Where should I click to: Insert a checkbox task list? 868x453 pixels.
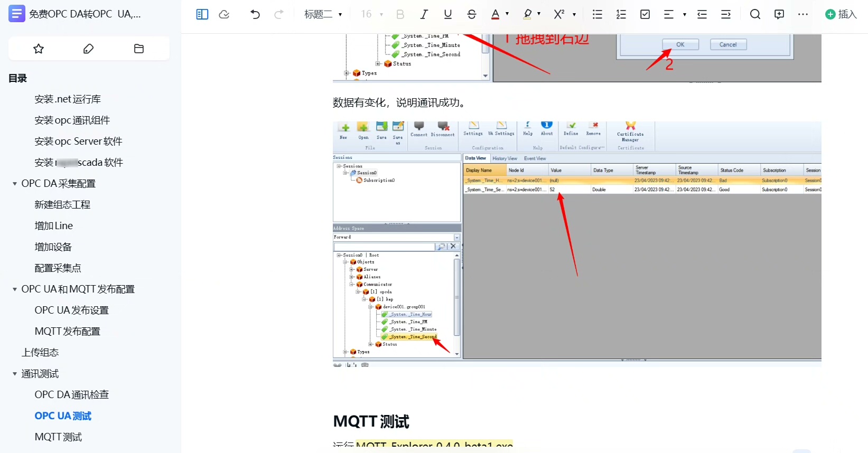point(645,14)
